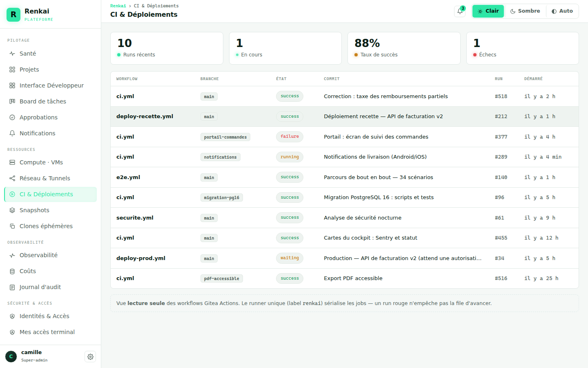Open the Runs récents stat card
The image size is (588, 368).
pyautogui.click(x=167, y=48)
